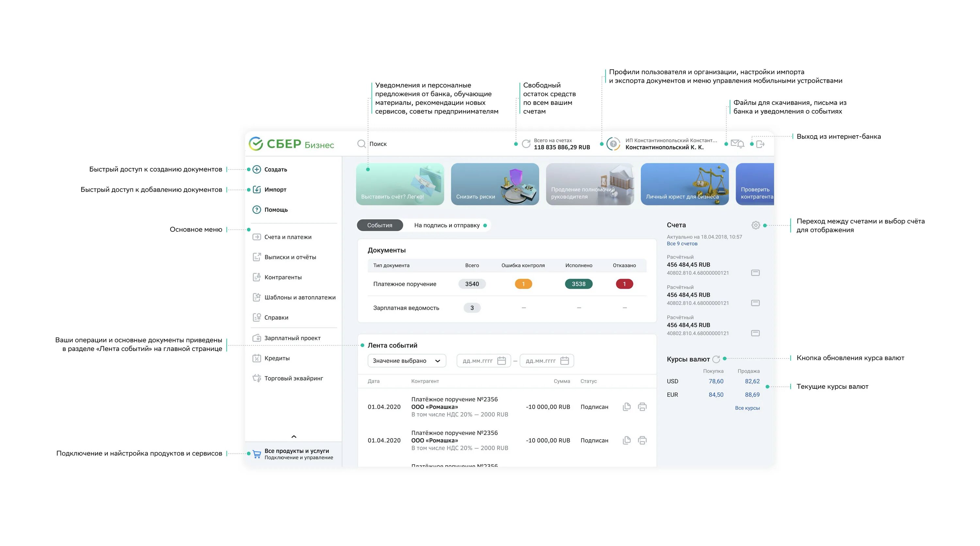
Task: Click the Импорт icon
Action: pyautogui.click(x=257, y=190)
